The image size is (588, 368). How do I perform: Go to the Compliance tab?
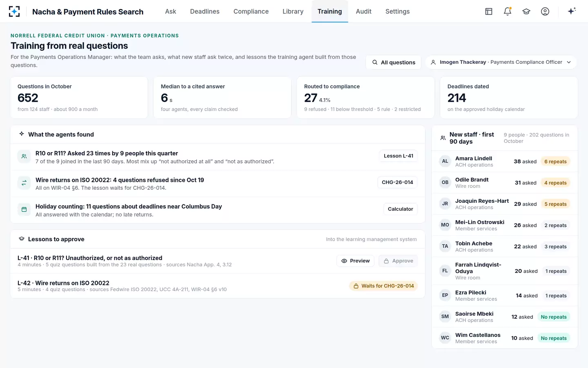[x=251, y=11]
